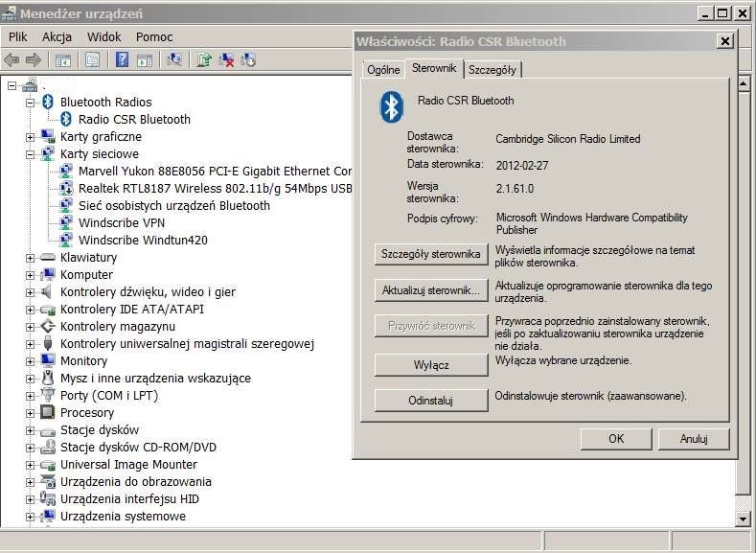Expand the Komputer node

[30, 275]
